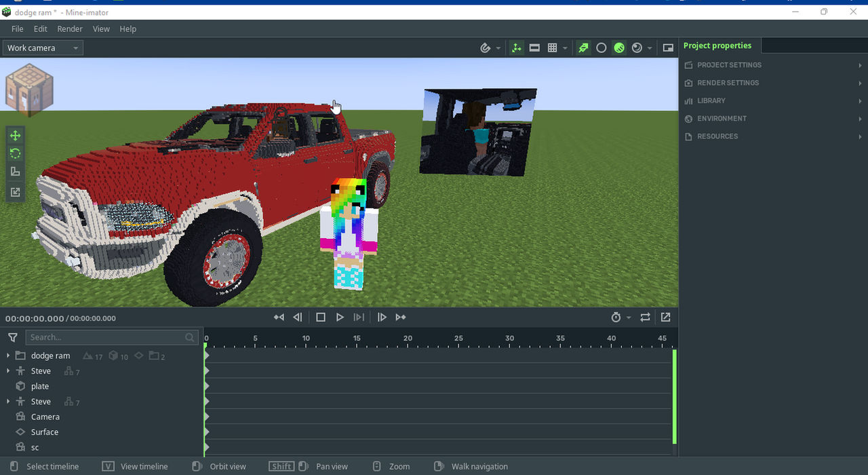Select the Camera row in the timeline list
This screenshot has height=475, width=868.
[102, 417]
